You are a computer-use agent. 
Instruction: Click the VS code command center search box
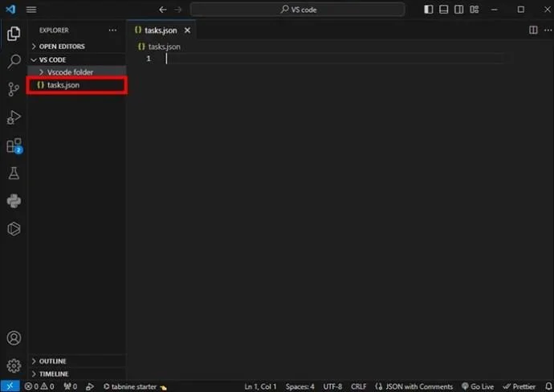(x=298, y=10)
